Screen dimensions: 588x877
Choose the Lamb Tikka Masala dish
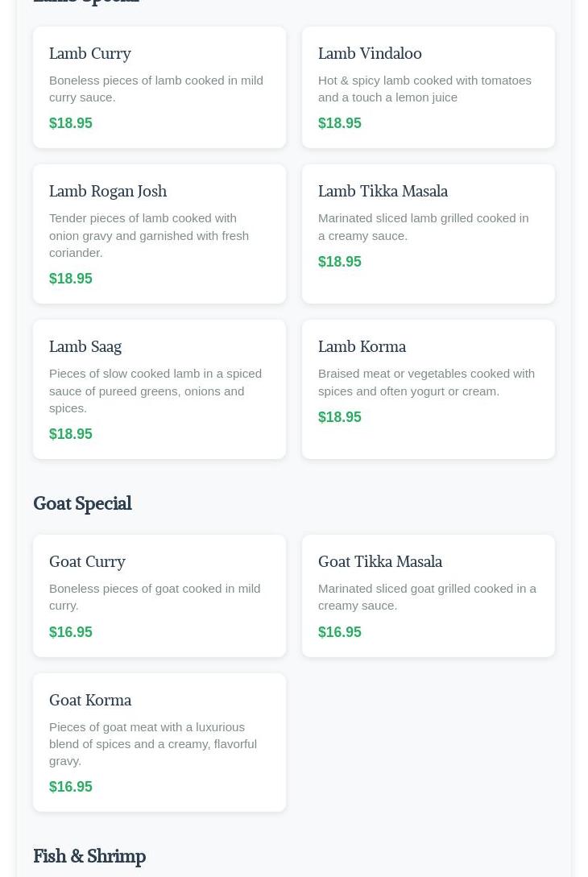429,234
